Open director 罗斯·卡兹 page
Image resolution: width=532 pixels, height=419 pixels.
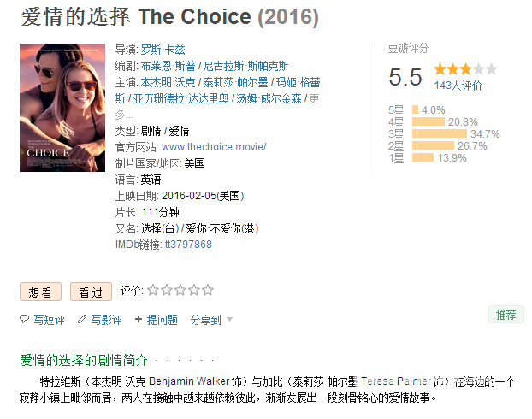click(163, 50)
